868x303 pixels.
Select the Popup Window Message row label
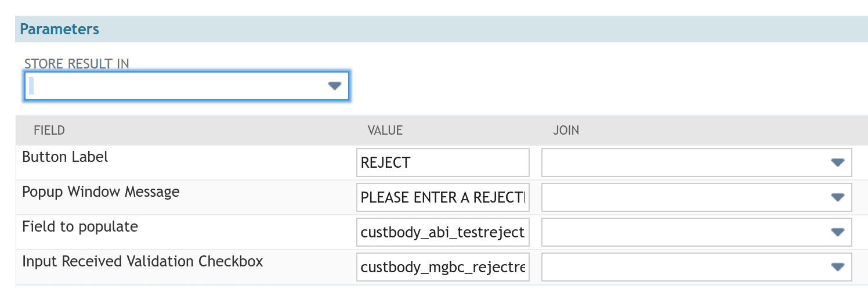[101, 192]
